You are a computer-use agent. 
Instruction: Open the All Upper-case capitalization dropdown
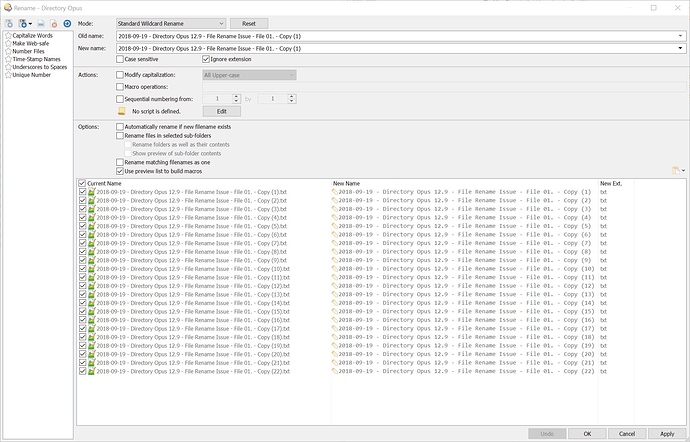pyautogui.click(x=249, y=75)
